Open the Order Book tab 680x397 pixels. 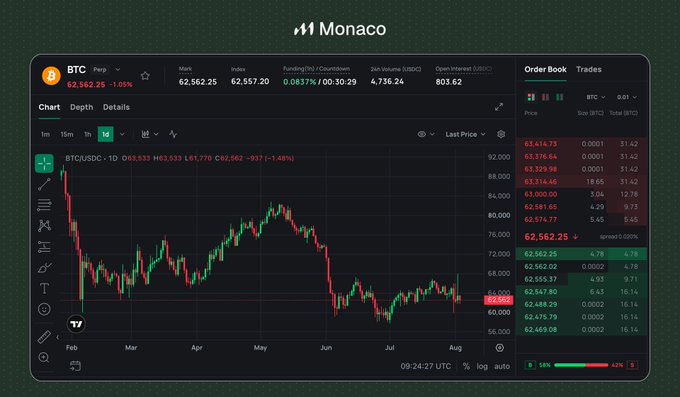click(545, 69)
